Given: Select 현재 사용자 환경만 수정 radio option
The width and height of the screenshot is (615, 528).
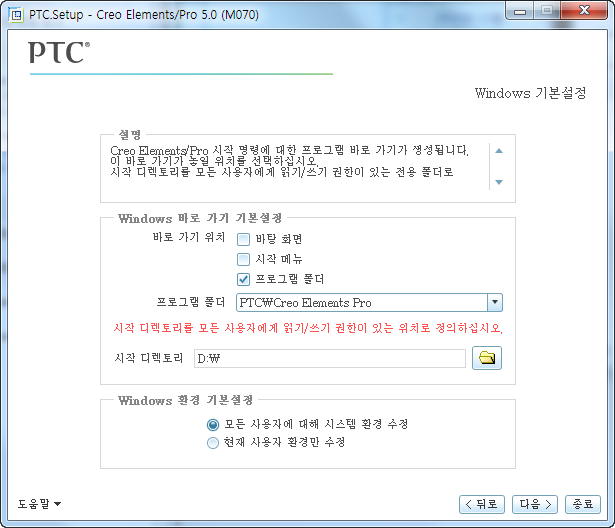Looking at the screenshot, I should pyautogui.click(x=213, y=443).
